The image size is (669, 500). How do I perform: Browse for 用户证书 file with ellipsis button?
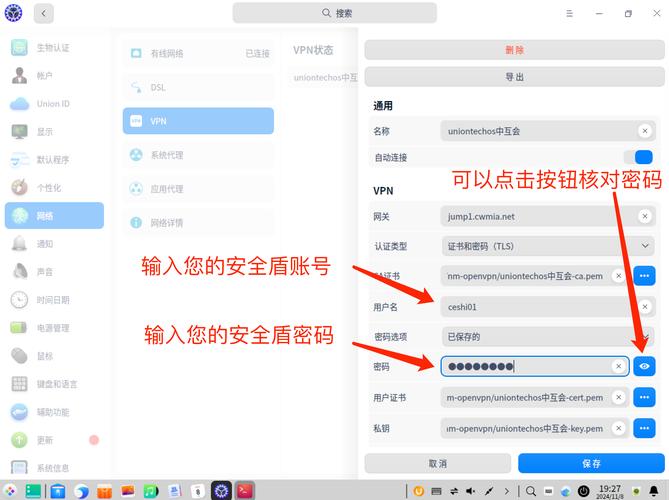(645, 397)
